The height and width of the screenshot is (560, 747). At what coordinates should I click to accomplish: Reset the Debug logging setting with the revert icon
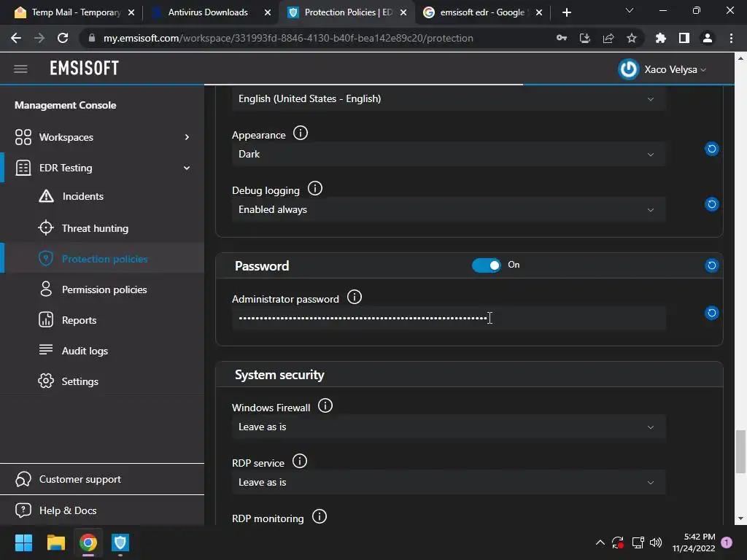pyautogui.click(x=712, y=204)
